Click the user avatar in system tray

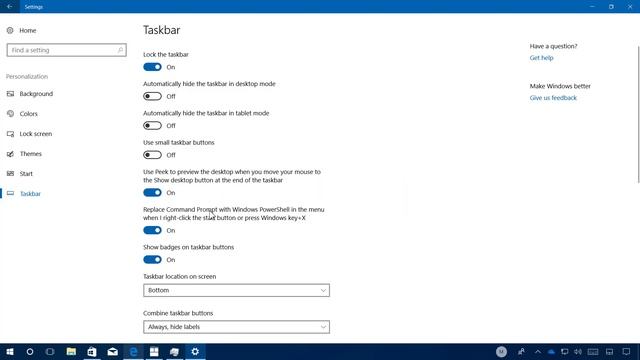click(501, 351)
